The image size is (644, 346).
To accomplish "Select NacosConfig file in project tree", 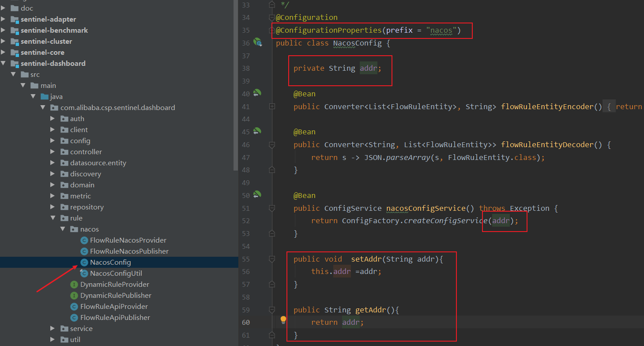I will pyautogui.click(x=119, y=262).
